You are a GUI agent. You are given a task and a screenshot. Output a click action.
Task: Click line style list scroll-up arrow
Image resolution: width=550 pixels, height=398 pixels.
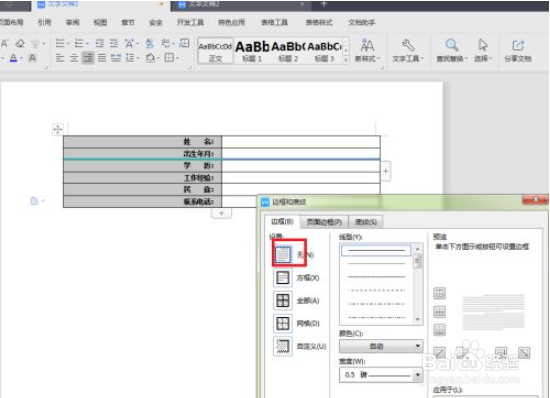[417, 249]
